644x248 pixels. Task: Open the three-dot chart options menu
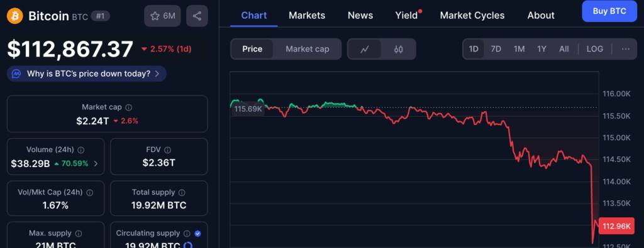coord(626,49)
